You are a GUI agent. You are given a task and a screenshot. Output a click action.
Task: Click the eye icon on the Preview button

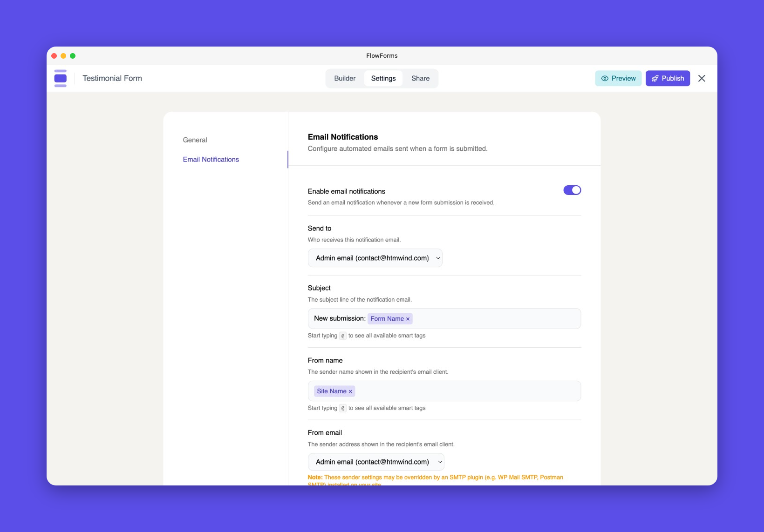click(605, 78)
